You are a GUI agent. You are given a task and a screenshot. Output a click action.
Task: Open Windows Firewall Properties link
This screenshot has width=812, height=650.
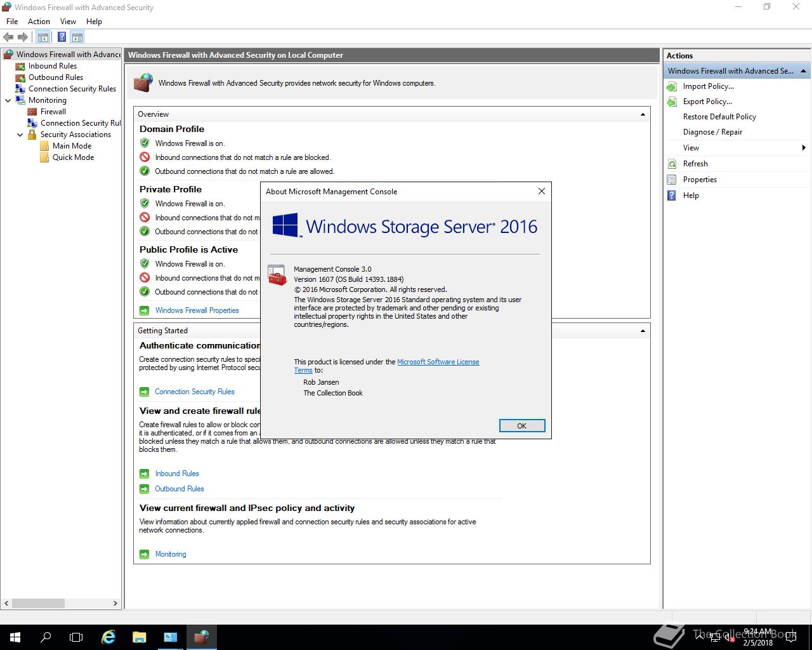tap(197, 310)
